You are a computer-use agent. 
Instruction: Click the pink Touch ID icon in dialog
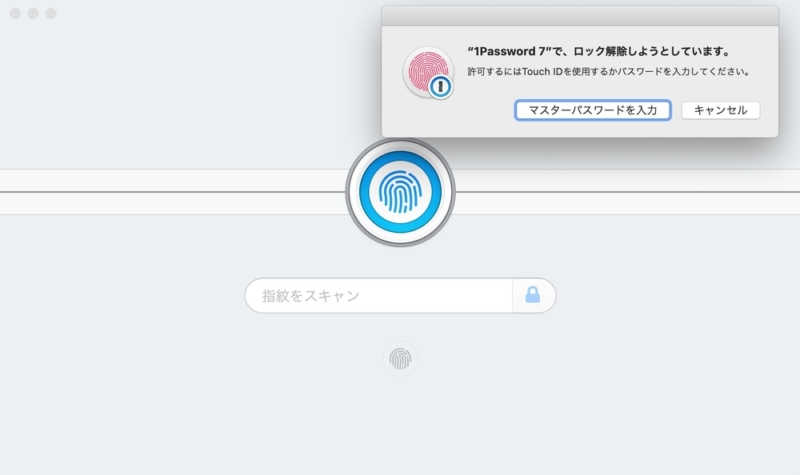coord(428,72)
